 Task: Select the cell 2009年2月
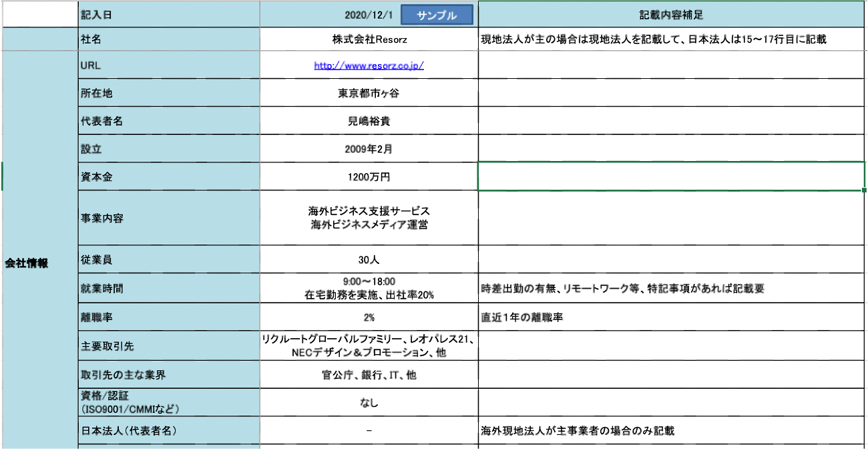(x=369, y=149)
